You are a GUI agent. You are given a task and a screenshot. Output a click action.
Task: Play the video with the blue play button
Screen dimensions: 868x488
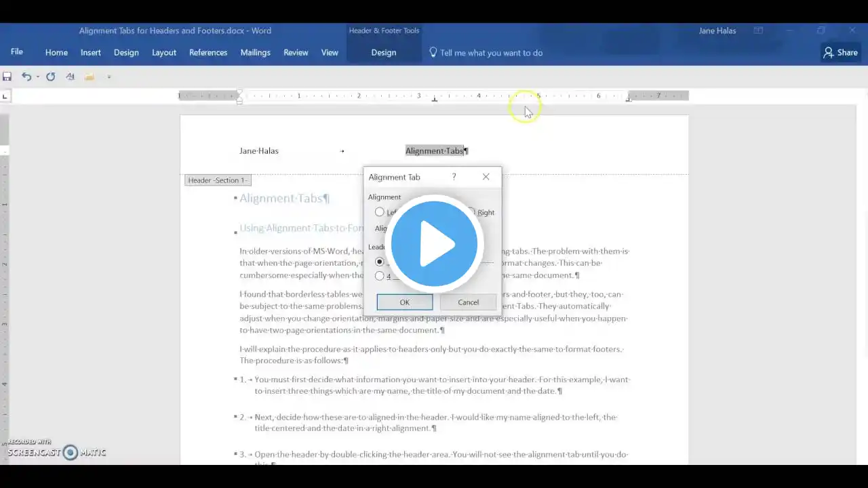tap(434, 243)
